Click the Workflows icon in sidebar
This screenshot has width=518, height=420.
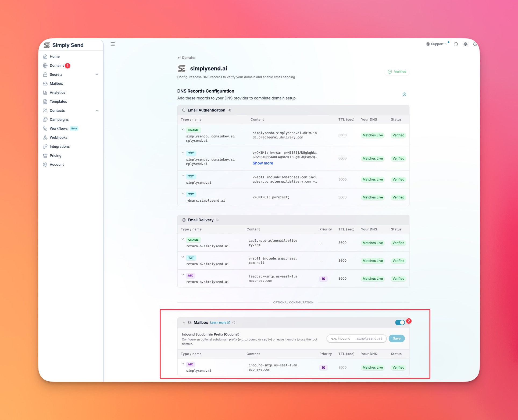pos(45,129)
